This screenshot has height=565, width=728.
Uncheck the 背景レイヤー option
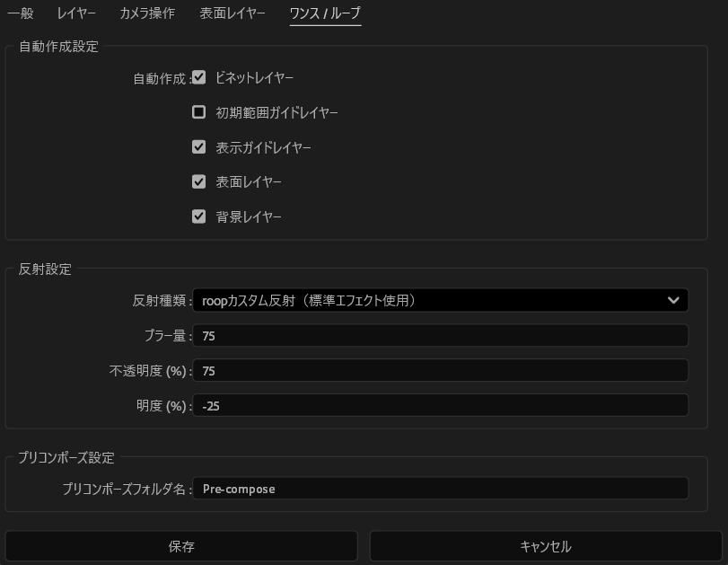point(198,216)
